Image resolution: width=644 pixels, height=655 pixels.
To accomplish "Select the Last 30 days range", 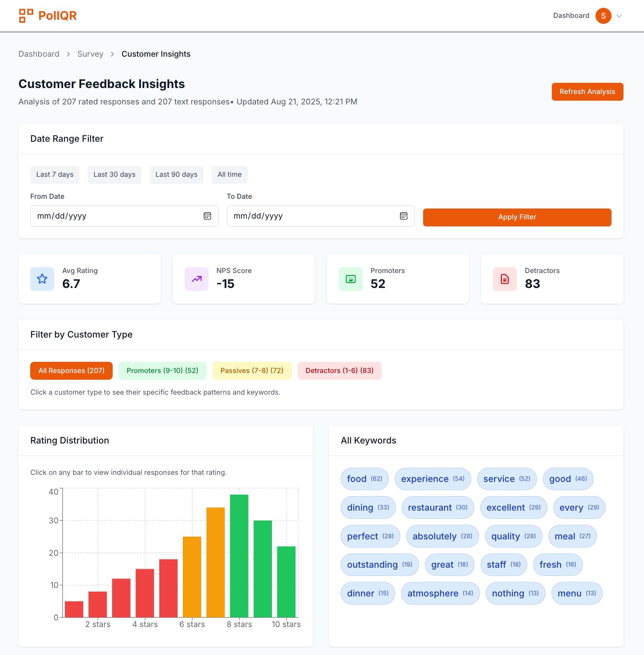I will tap(114, 175).
